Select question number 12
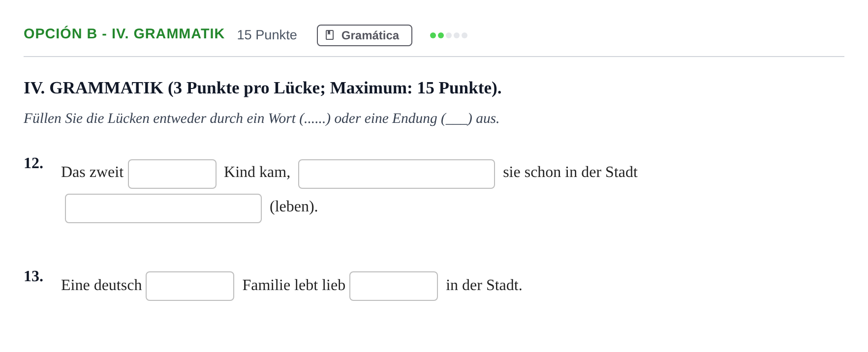This screenshot has width=868, height=352. click(x=33, y=163)
